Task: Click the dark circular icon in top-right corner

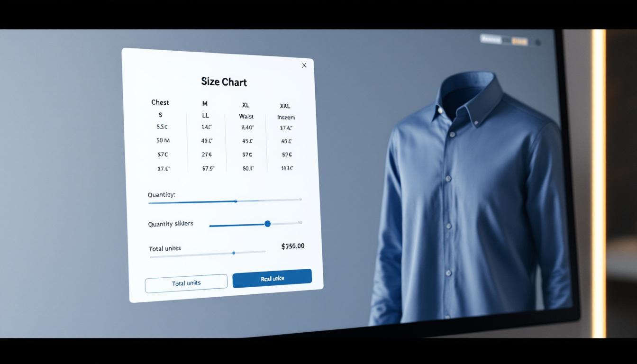Action: (x=538, y=42)
